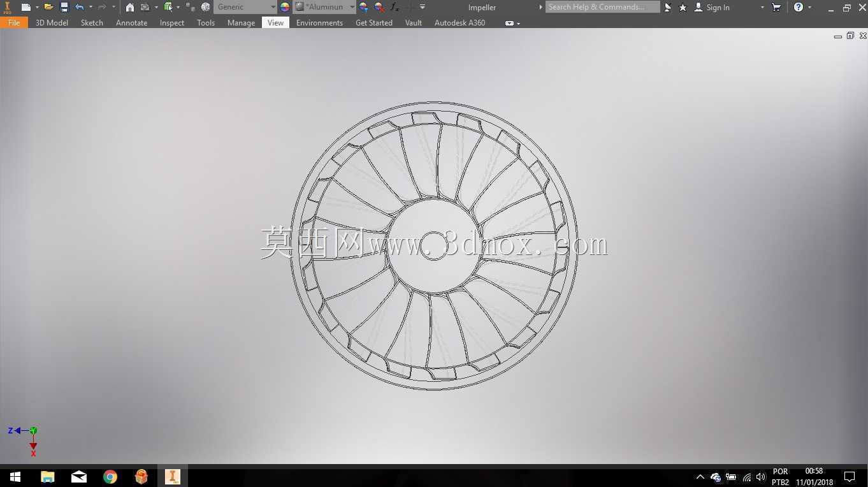Click the Material sphere icon beside Generic
This screenshot has width=868, height=487.
[x=206, y=7]
